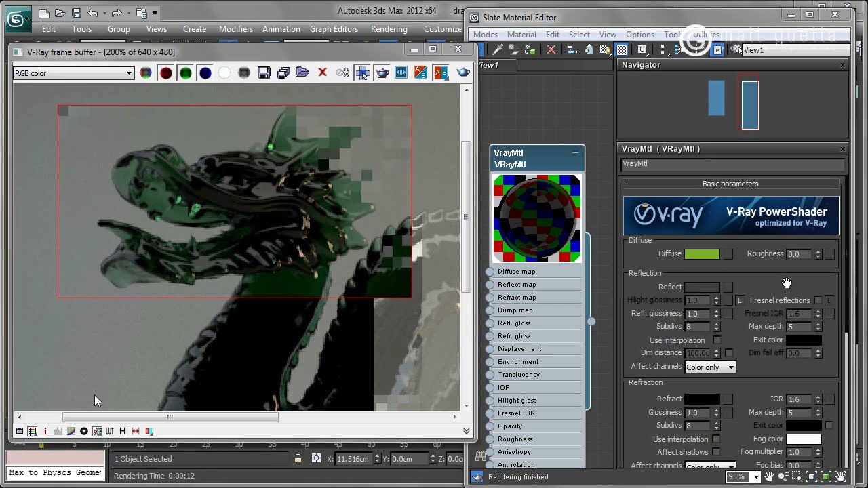The height and width of the screenshot is (488, 868).
Task: Toggle the red channel button
Action: (165, 73)
